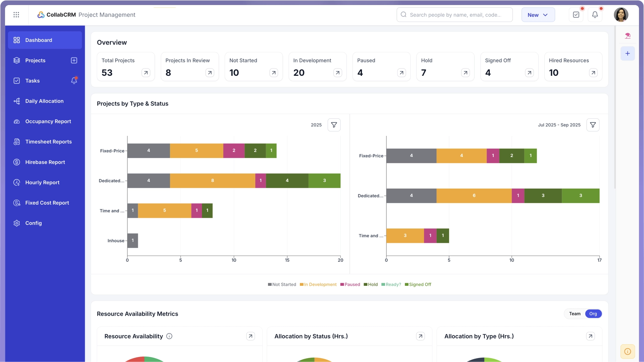This screenshot has height=362, width=644.
Task: Click filter icon for Jul–Sep 2025 chart
Action: (593, 125)
